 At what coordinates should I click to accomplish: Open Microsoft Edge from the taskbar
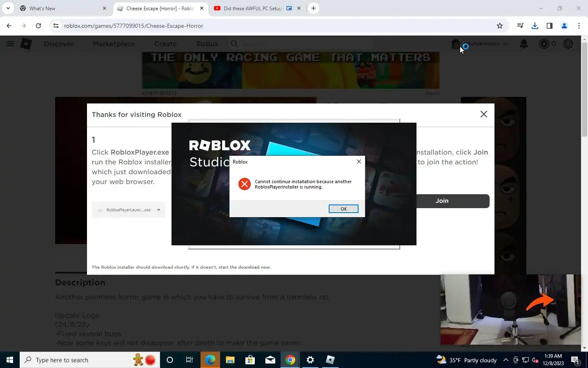(x=210, y=360)
